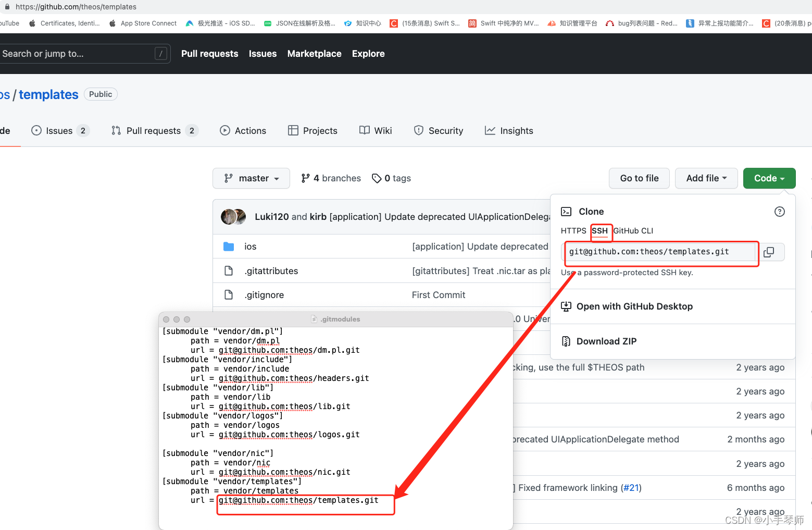The width and height of the screenshot is (812, 530).
Task: Click the .gitignore file icon
Action: [229, 295]
